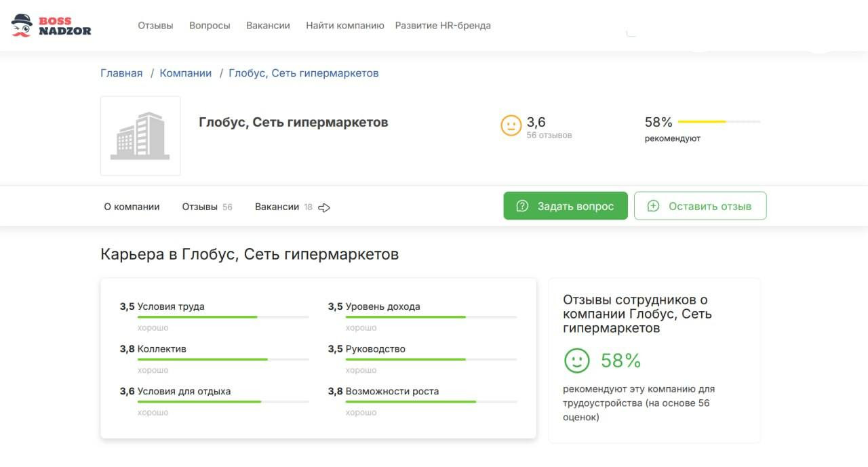Viewport: 868px width, 467px height.
Task: Click the Задать вопрос button
Action: (566, 206)
